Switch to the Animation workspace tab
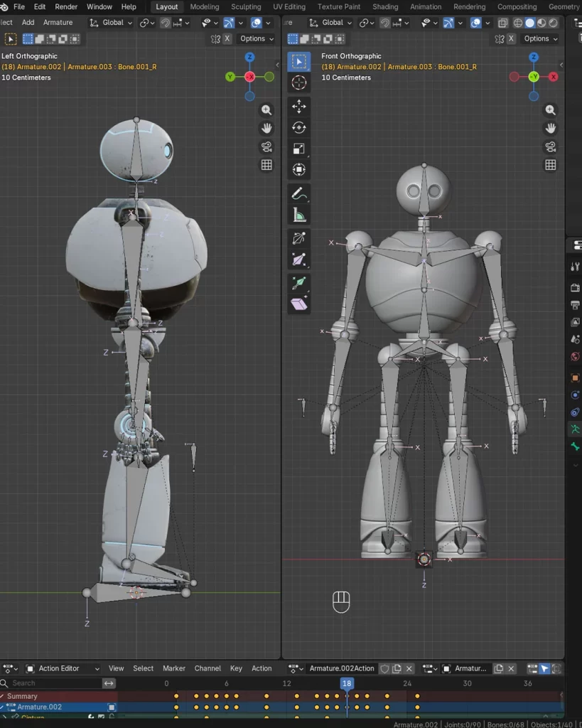The image size is (582, 728). pos(426,6)
